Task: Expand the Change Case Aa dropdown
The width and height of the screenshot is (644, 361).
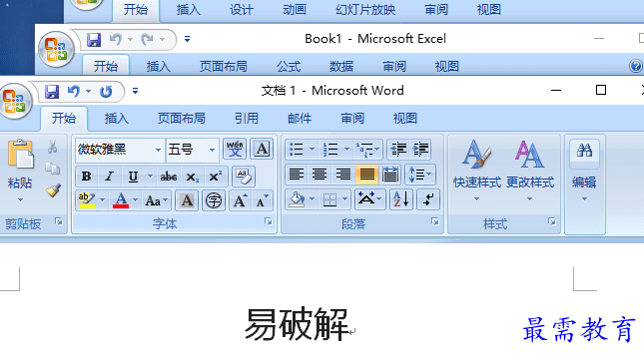Action: pyautogui.click(x=166, y=200)
